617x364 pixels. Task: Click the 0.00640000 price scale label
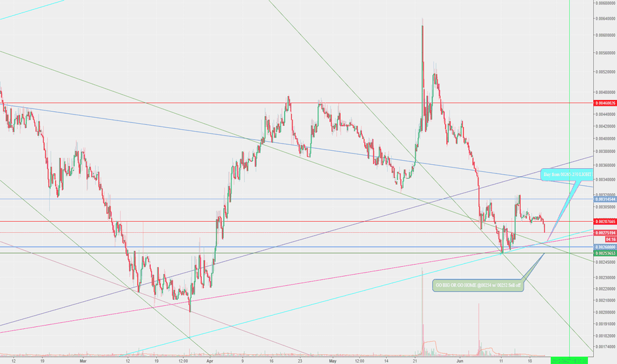coord(606,18)
